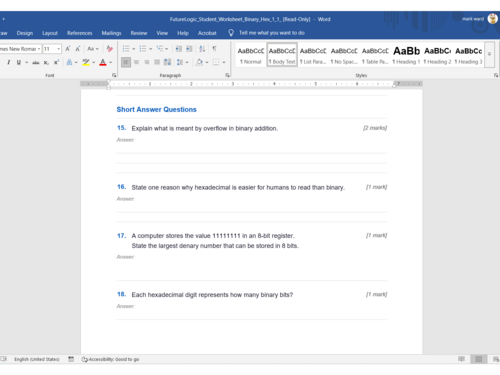Click the Tell me what you want search box
The width and height of the screenshot is (500, 375).
[x=272, y=33]
